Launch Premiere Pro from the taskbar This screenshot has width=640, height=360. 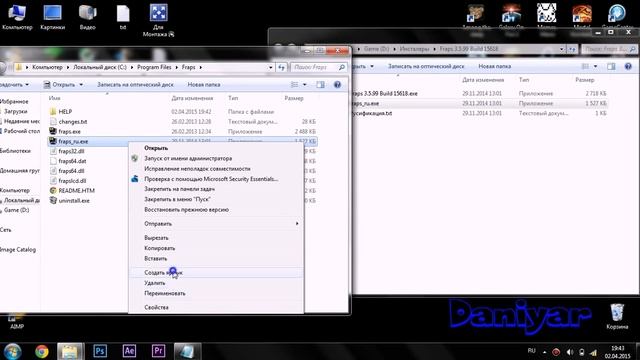(158, 351)
